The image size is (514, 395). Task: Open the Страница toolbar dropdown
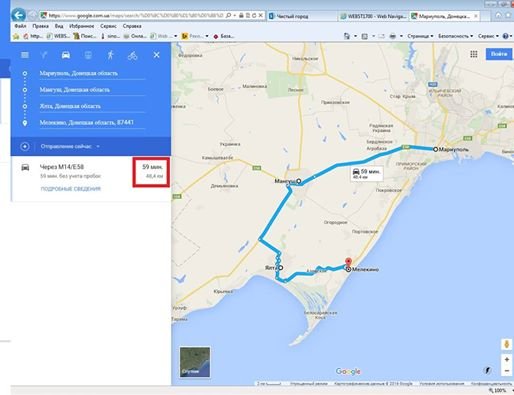[420, 36]
